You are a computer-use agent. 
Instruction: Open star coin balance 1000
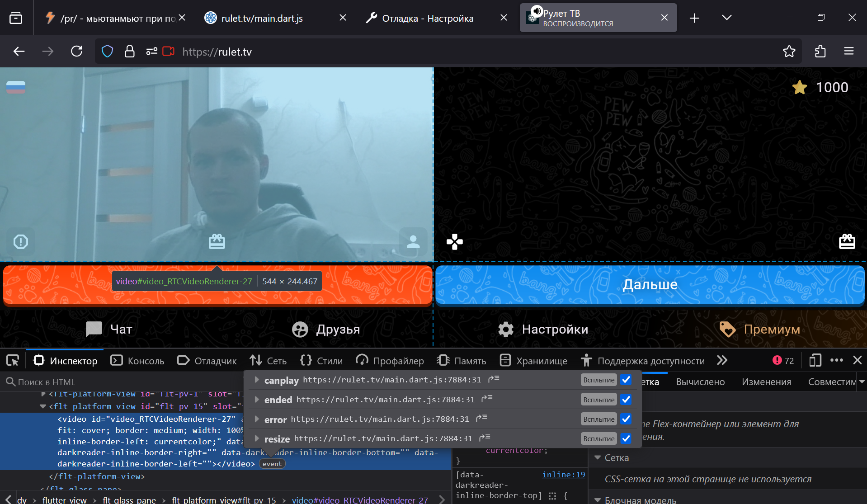tap(820, 87)
